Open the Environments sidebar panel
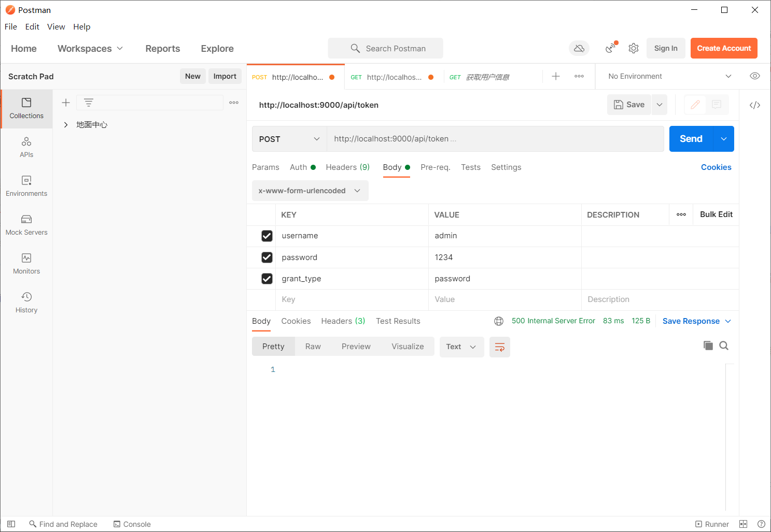The width and height of the screenshot is (771, 532). click(x=26, y=186)
